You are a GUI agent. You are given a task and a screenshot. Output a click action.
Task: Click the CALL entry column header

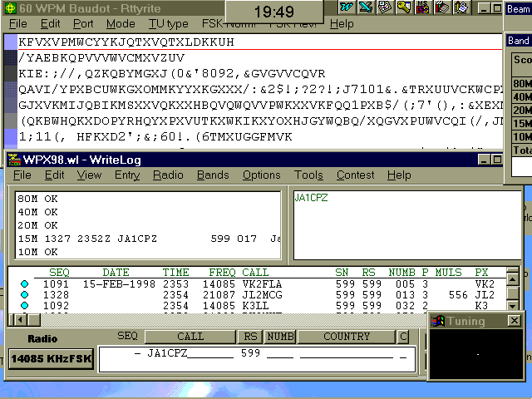190,337
